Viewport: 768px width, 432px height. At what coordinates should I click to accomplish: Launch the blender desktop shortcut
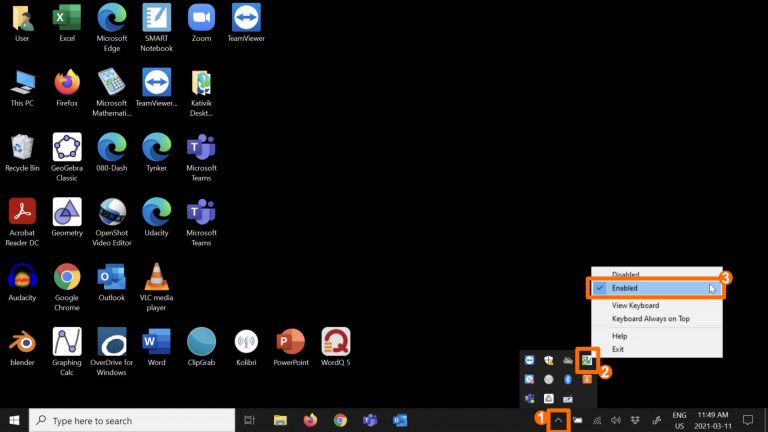point(22,343)
